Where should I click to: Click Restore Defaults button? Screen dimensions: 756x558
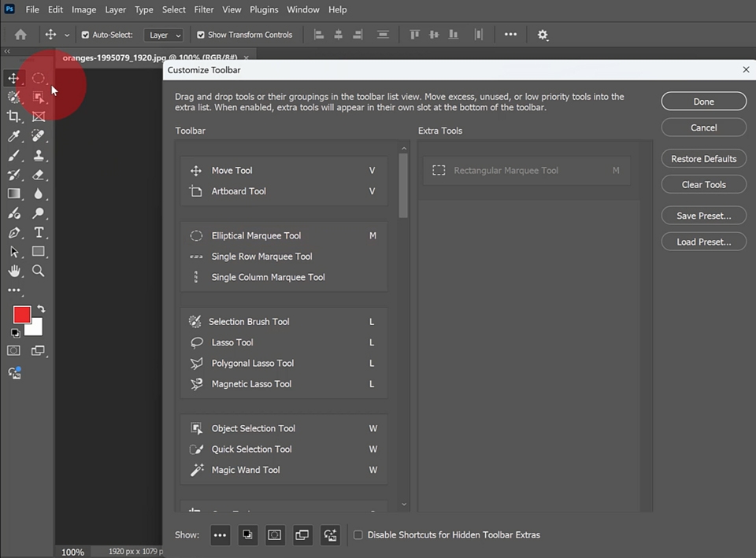(x=703, y=158)
